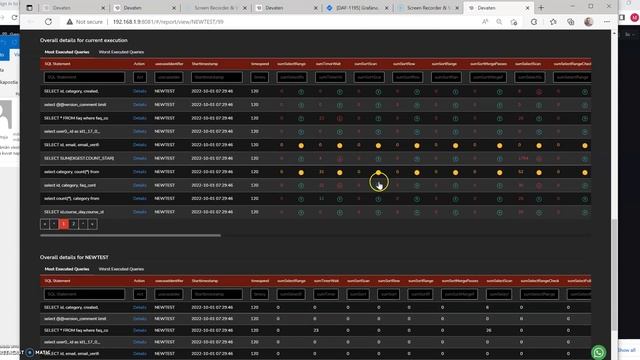The height and width of the screenshot is (360, 640).
Task: Open the browser Settings and more menu
Action: 607,22
